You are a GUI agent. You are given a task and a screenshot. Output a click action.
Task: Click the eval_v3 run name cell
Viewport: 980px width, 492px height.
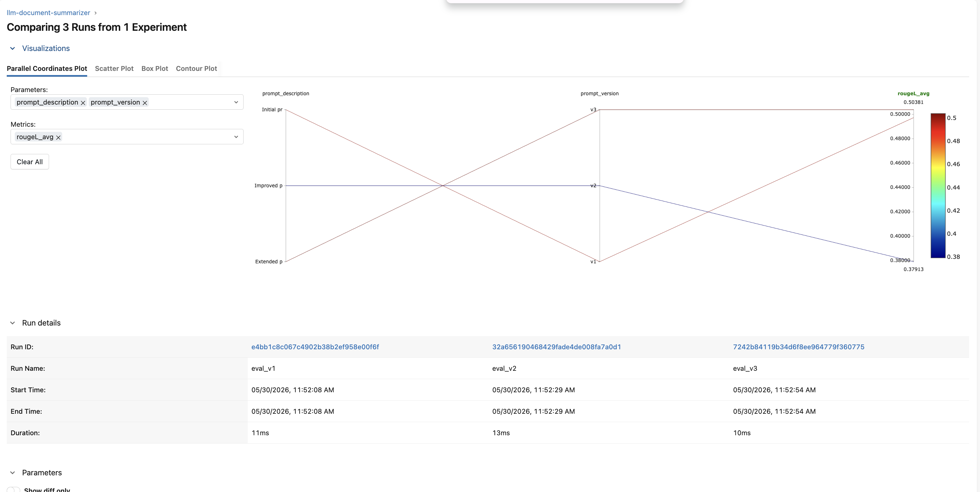745,369
